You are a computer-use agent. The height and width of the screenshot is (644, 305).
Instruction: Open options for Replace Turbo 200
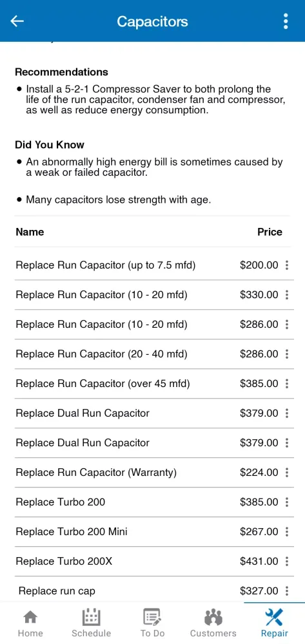287,502
